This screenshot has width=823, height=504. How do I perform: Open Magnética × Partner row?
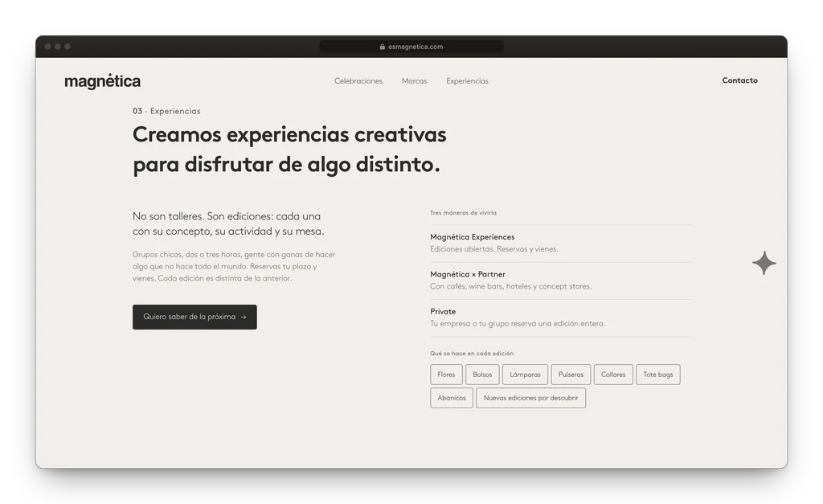coord(560,281)
